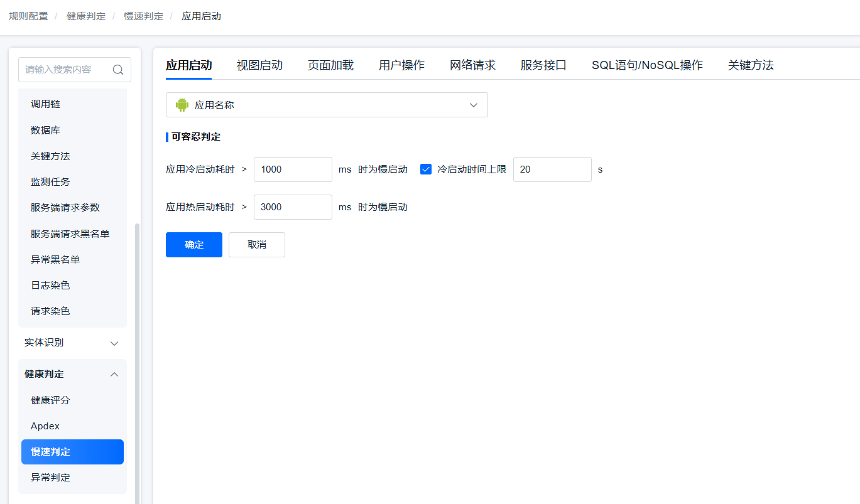Click the sidebar search input box

pyautogui.click(x=66, y=70)
